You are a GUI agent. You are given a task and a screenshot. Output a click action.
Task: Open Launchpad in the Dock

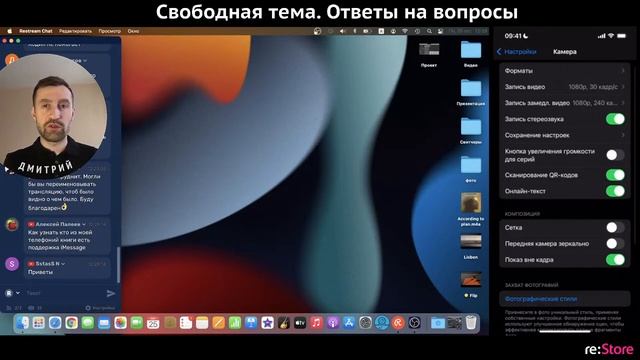(x=39, y=323)
